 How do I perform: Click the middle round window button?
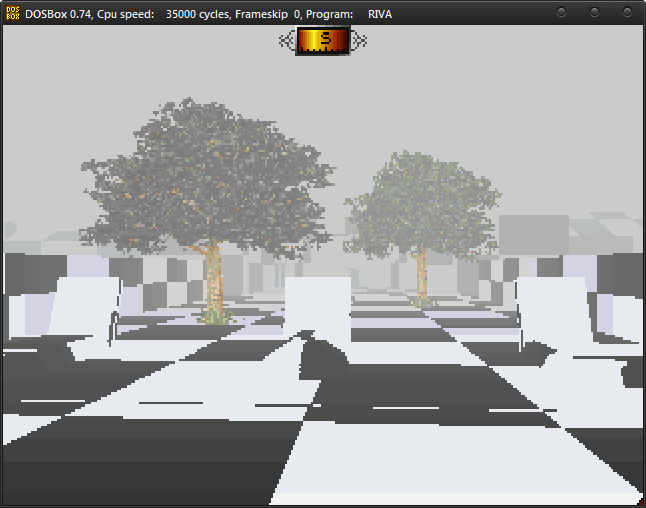(594, 12)
